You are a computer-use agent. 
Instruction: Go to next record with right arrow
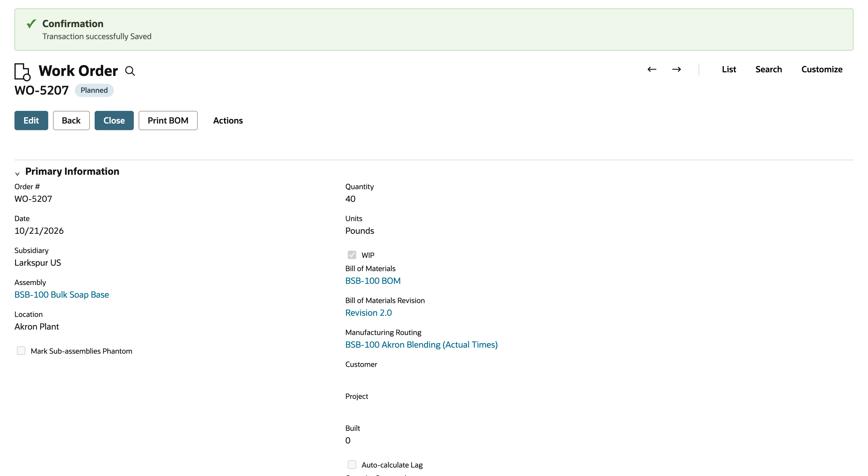(x=676, y=69)
